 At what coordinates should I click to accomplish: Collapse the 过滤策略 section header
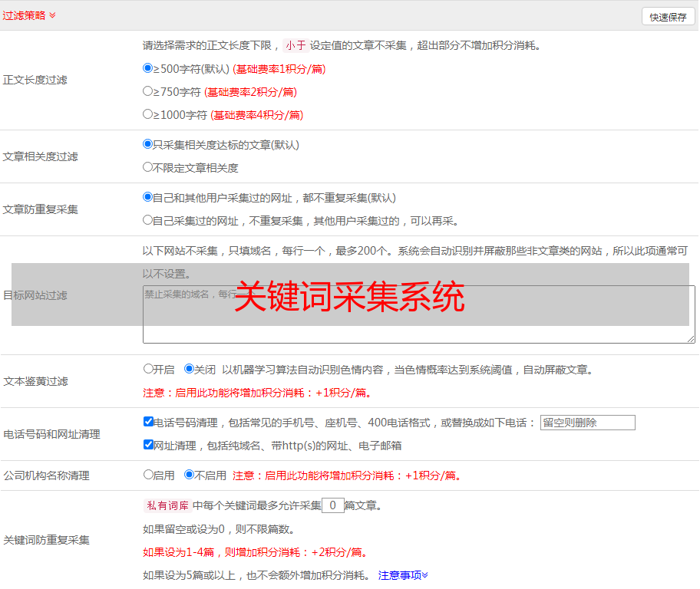click(x=29, y=15)
